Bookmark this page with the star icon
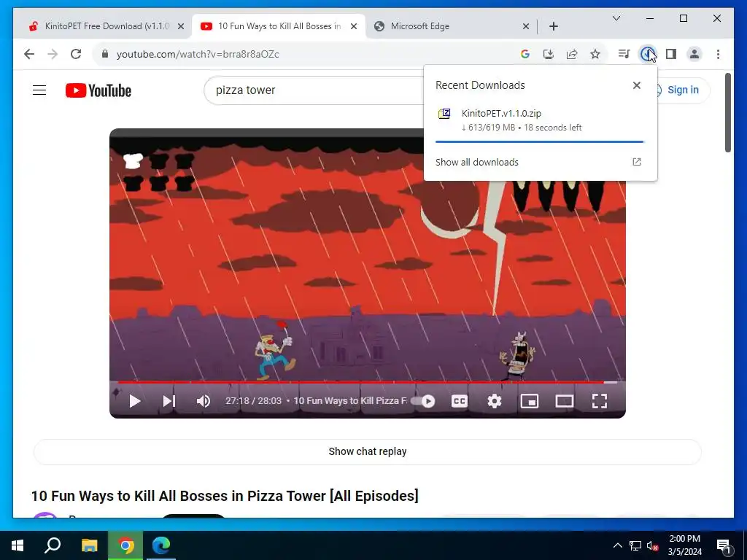Viewport: 747px width, 560px height. [595, 54]
